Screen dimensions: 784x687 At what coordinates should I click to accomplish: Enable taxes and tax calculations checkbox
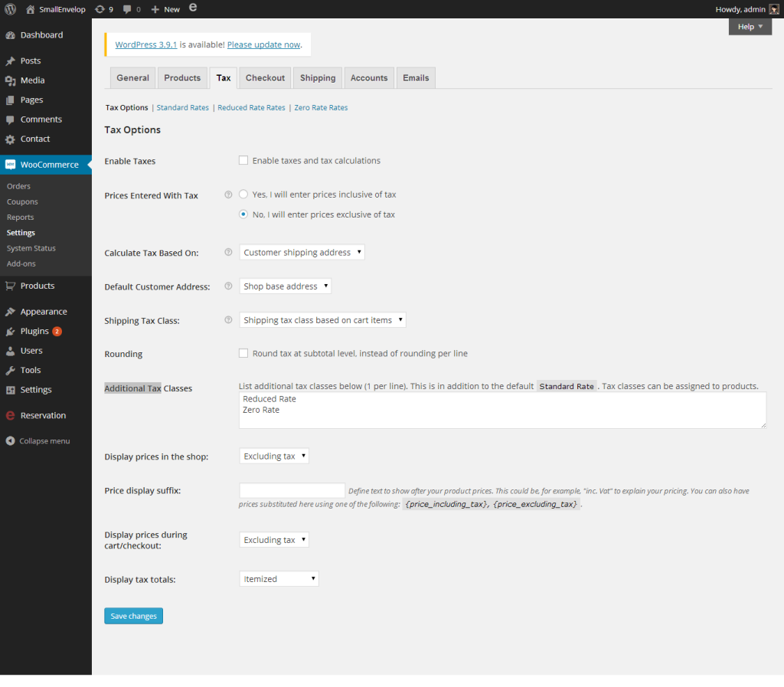(243, 161)
